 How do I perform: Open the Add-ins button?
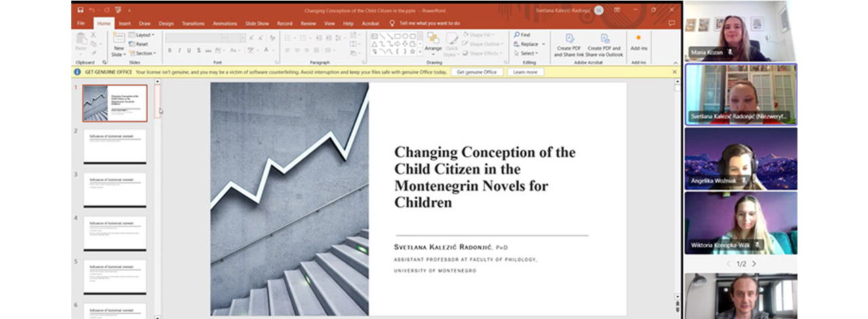[x=639, y=42]
